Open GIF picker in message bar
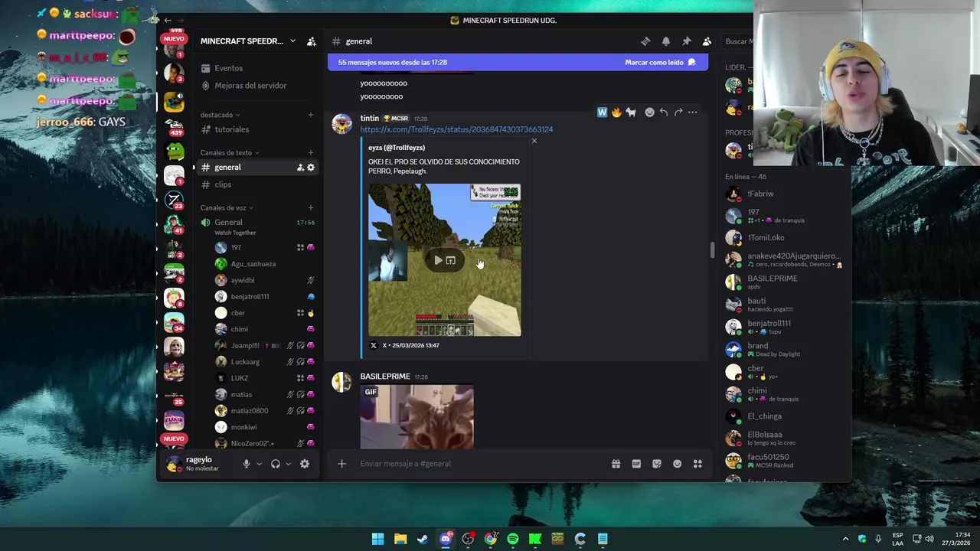 point(636,464)
